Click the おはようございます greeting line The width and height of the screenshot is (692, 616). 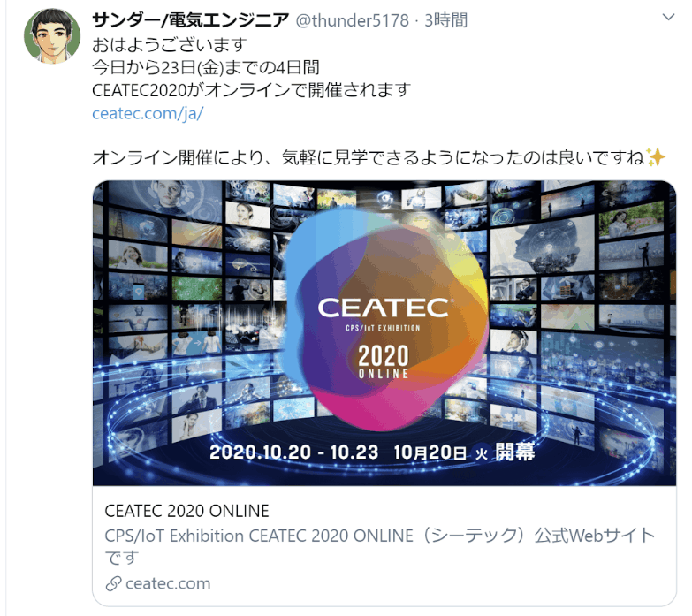point(170,44)
